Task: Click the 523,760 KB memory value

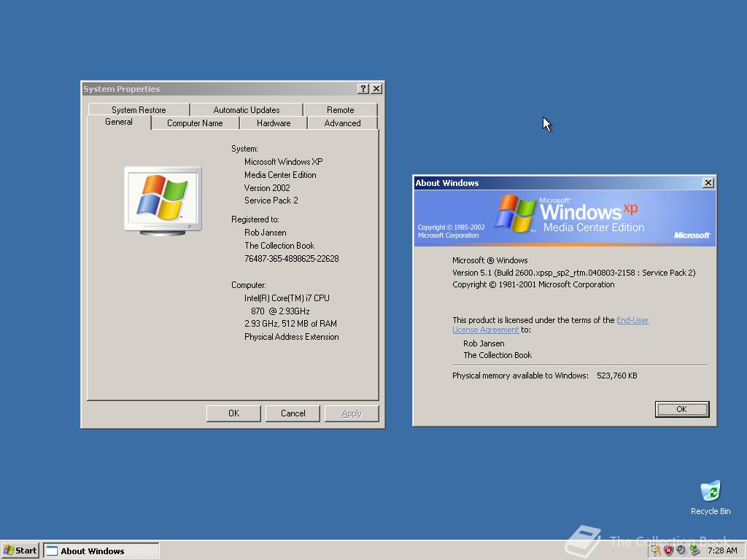Action: click(617, 376)
